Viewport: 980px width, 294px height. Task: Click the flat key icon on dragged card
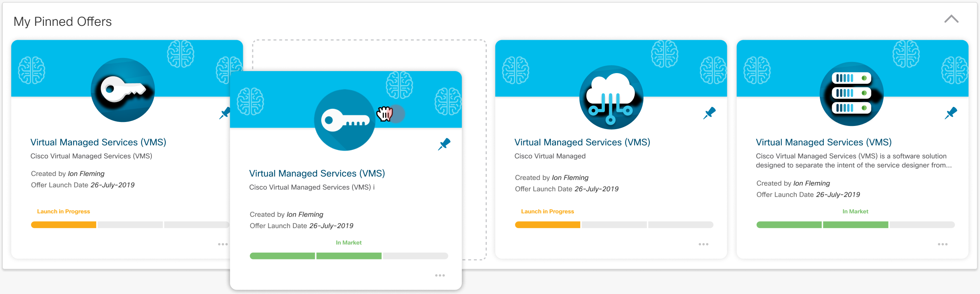344,120
